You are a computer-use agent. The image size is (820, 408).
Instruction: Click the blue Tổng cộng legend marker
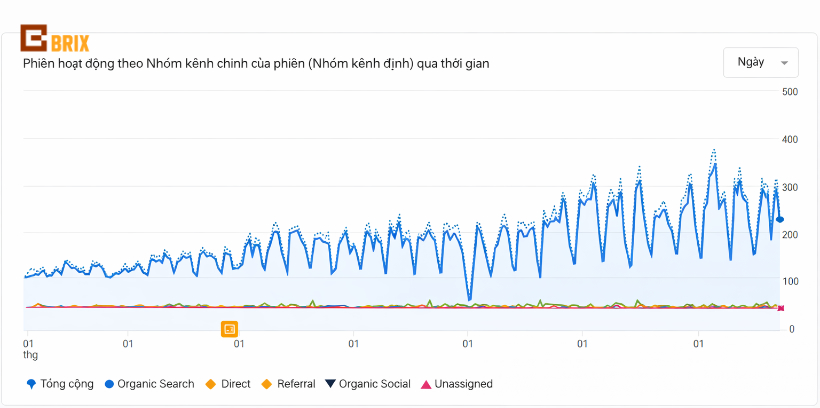[x=31, y=384]
